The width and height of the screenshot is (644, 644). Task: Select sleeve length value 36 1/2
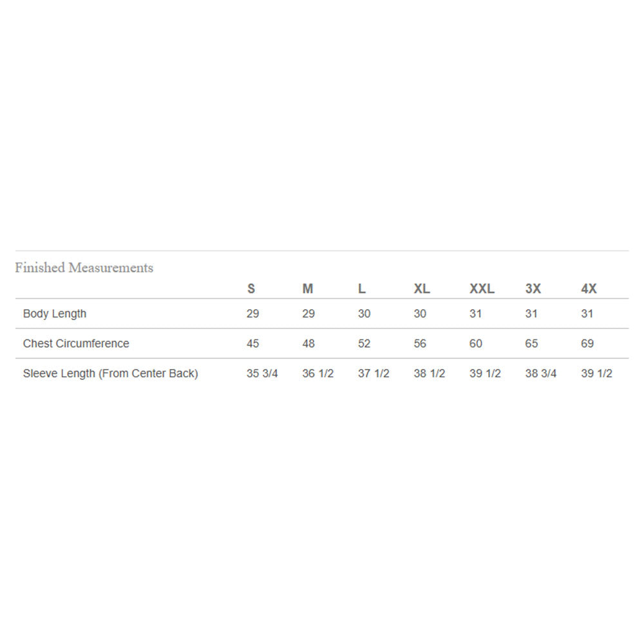tap(317, 374)
